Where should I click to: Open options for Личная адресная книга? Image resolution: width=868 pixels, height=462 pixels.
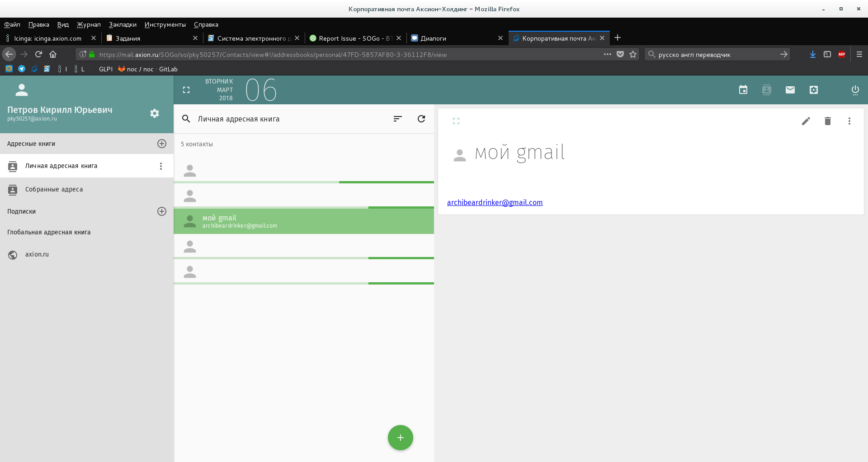tap(161, 166)
